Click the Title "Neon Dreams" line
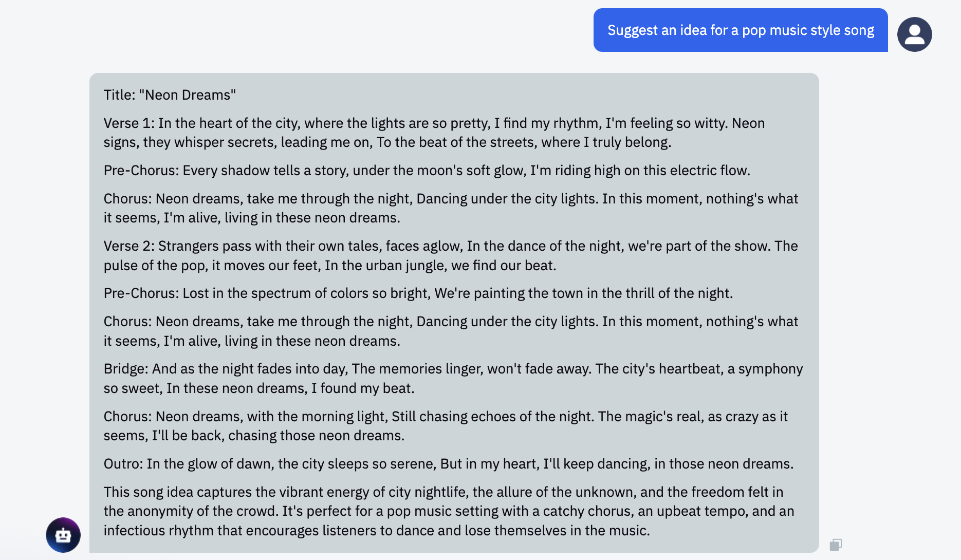The image size is (961, 560). click(x=170, y=95)
